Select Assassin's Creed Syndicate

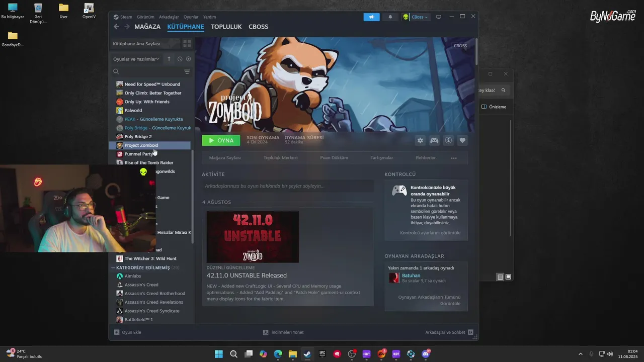pyautogui.click(x=152, y=311)
